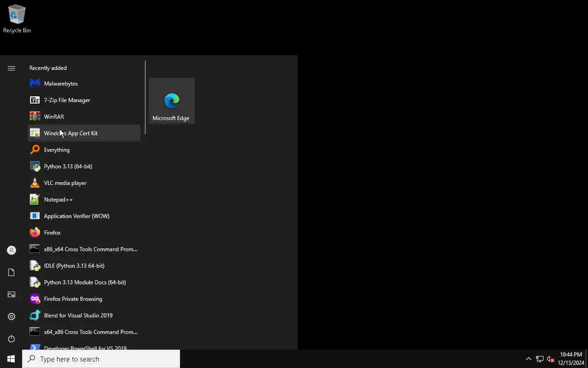Launch IDLE (Python 3.13 64-bit)
The height and width of the screenshot is (368, 588).
pyautogui.click(x=84, y=266)
